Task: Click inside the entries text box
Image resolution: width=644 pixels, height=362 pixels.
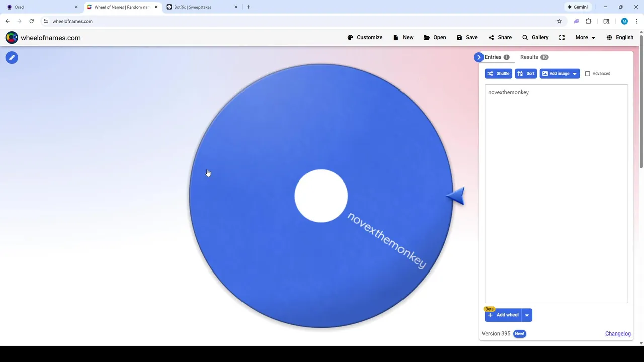Action: click(x=556, y=194)
